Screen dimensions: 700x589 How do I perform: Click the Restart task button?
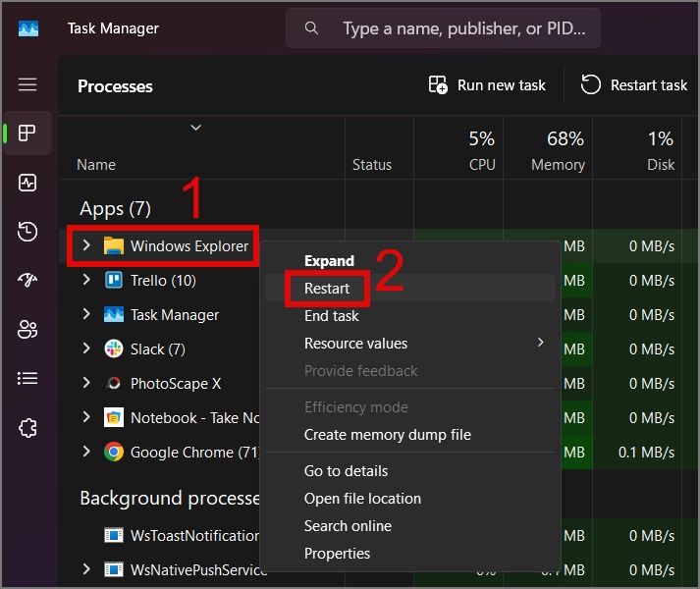tap(634, 84)
